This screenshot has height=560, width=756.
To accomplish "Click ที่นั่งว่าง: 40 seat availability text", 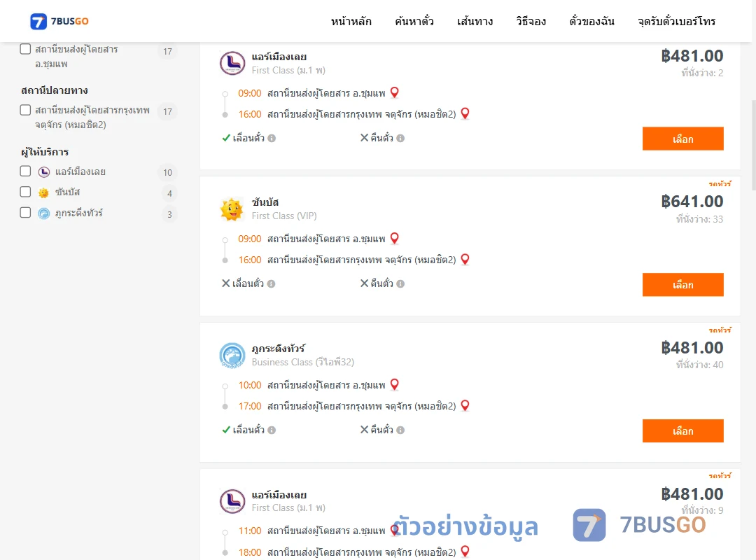I will 699,365.
